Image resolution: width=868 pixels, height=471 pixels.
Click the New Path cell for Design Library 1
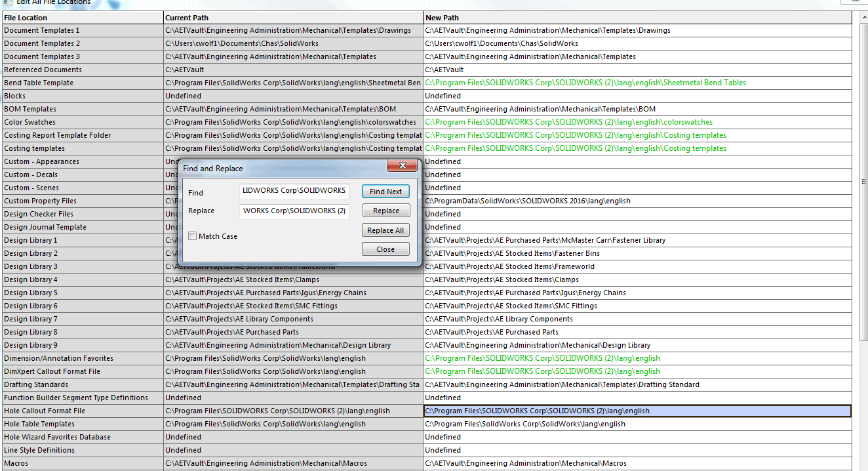(637, 240)
